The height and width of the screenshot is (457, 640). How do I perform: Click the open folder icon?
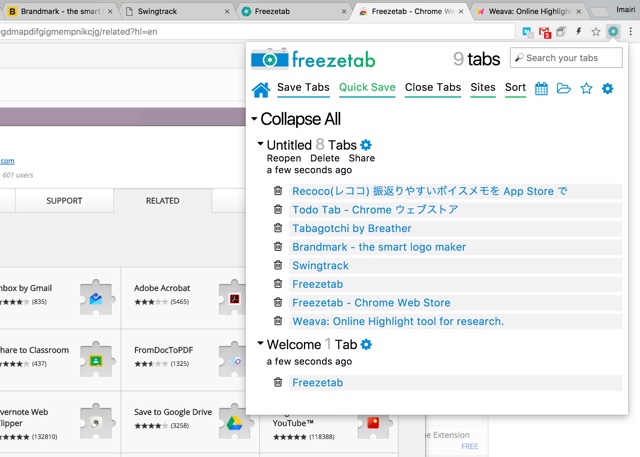564,88
